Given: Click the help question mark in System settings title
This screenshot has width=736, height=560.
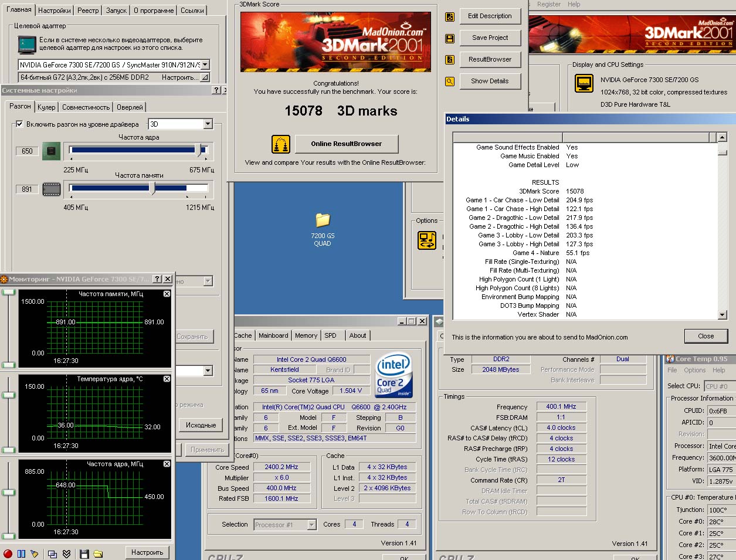Looking at the screenshot, I should (x=216, y=90).
